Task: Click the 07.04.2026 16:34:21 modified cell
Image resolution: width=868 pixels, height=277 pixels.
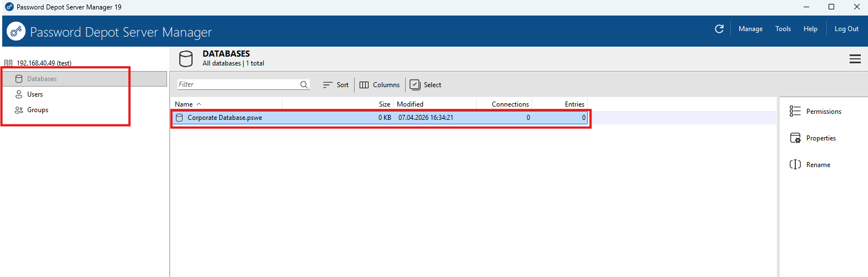Action: click(426, 118)
